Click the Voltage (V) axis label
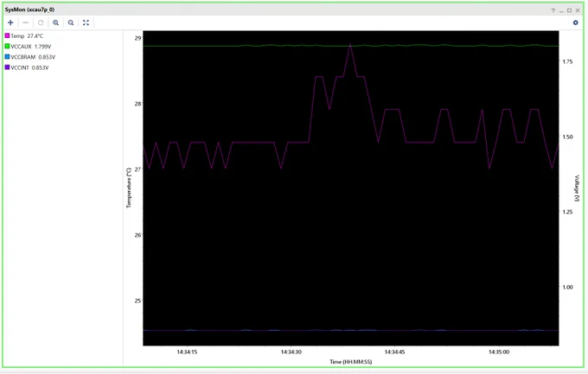Viewport: 588px width, 374px height. pos(577,188)
